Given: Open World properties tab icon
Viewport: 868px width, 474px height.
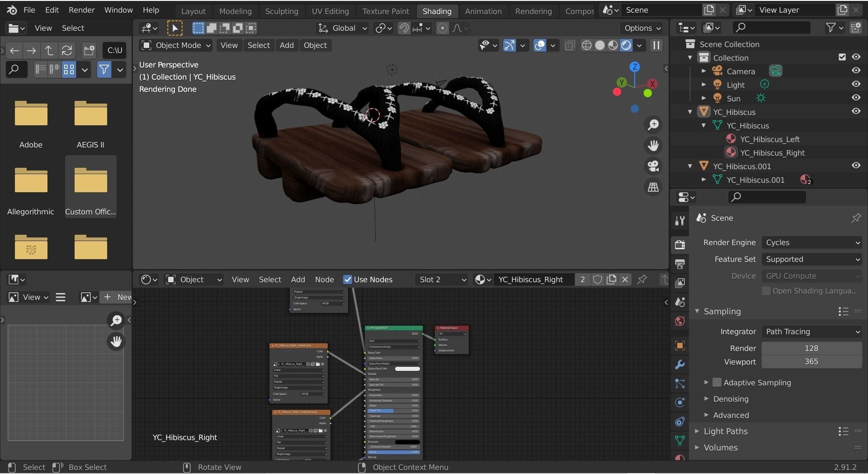Looking at the screenshot, I should (x=679, y=322).
